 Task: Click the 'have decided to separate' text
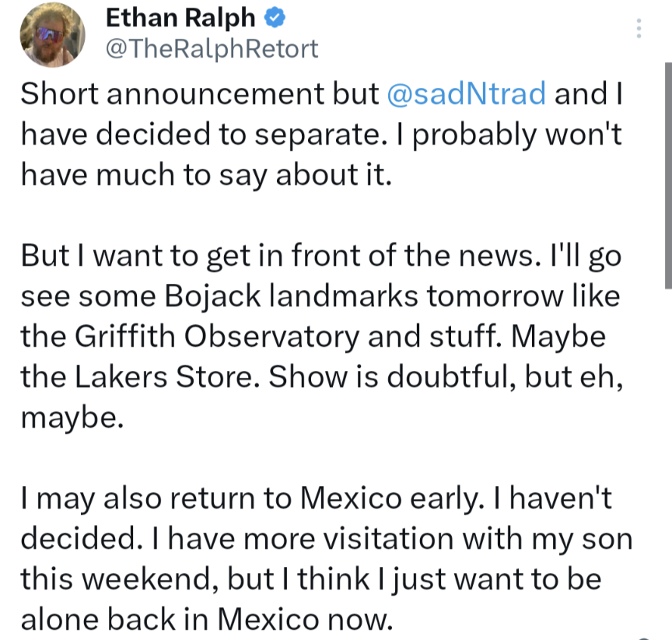point(201,134)
